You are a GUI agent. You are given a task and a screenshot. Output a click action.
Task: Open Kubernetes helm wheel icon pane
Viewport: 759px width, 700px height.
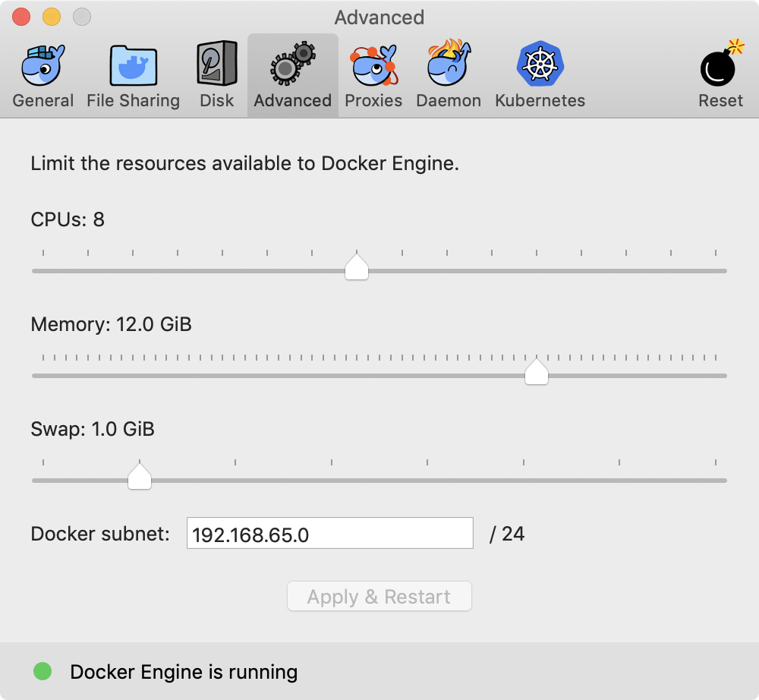540,75
